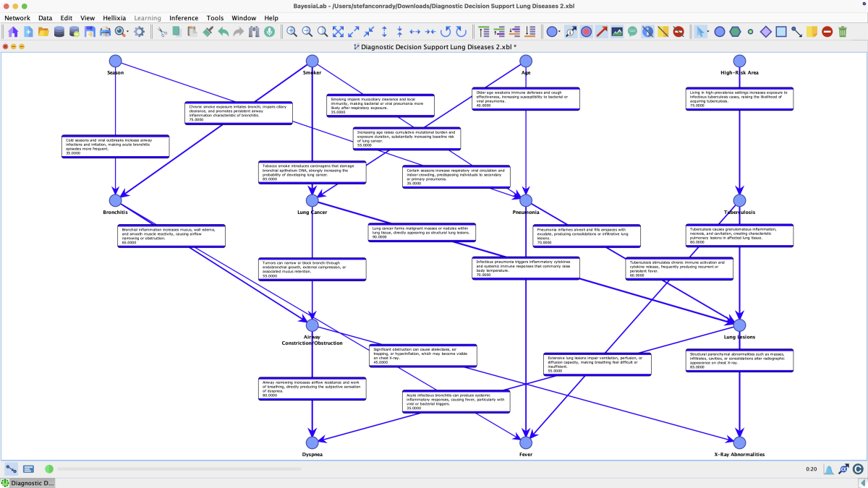Click the green Undo arrow

[x=223, y=32]
